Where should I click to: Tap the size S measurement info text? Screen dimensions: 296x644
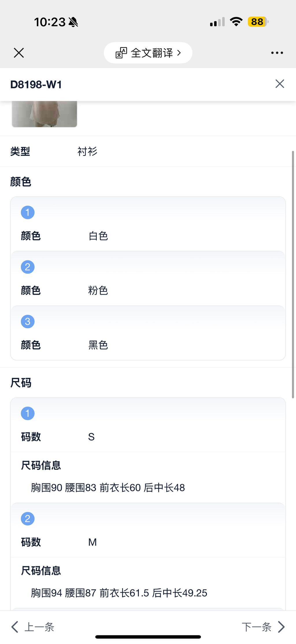108,488
